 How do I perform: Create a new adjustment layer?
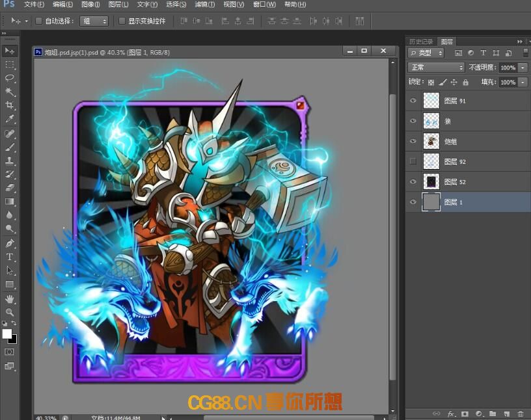(479, 413)
